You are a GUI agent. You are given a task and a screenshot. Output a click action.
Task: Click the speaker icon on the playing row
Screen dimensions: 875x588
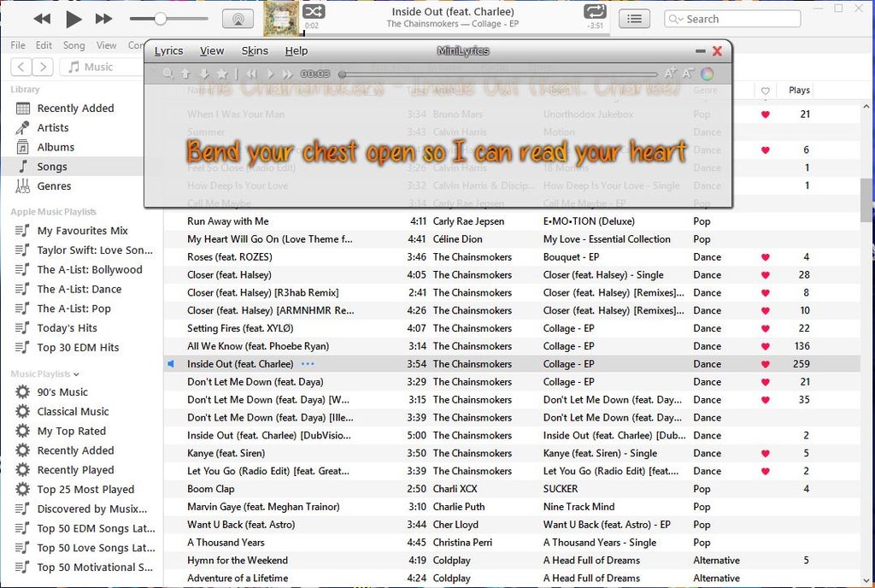[x=171, y=364]
